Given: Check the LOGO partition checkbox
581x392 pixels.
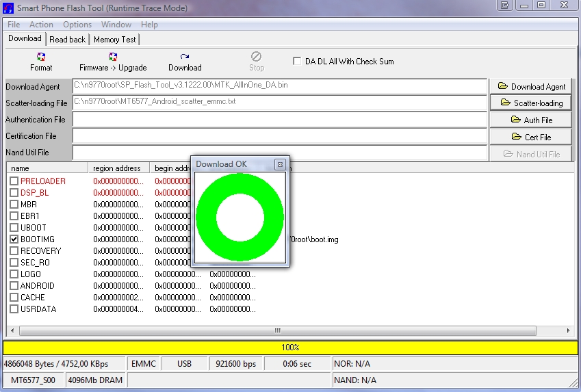Looking at the screenshot, I should pos(14,274).
